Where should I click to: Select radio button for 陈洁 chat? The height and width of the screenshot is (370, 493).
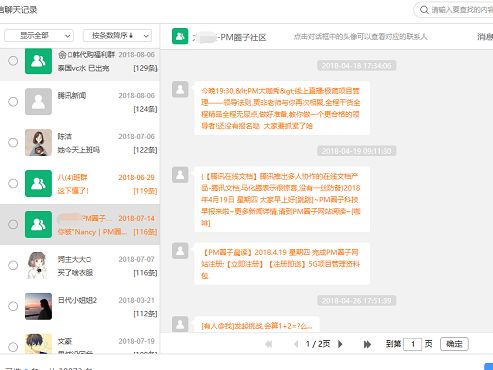click(x=13, y=143)
